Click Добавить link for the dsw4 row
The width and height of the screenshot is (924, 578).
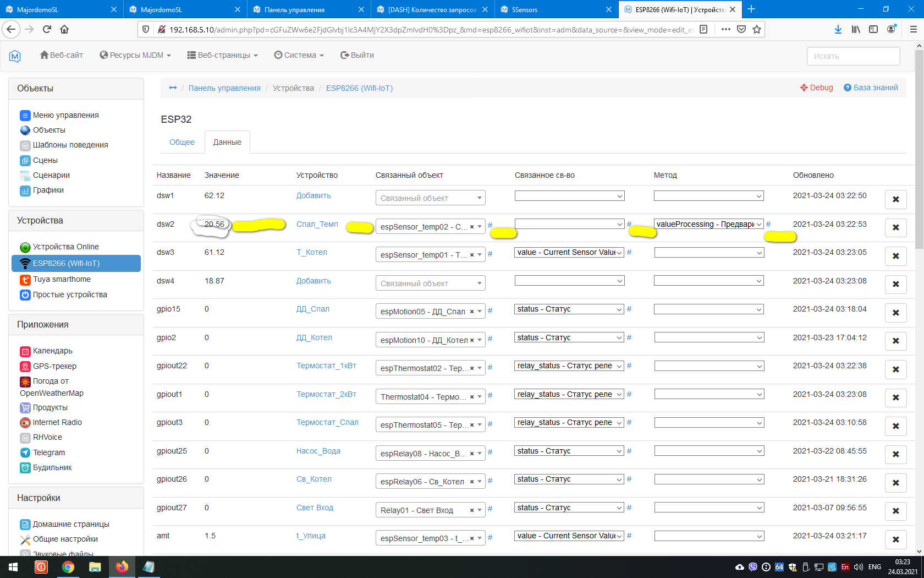tap(313, 281)
